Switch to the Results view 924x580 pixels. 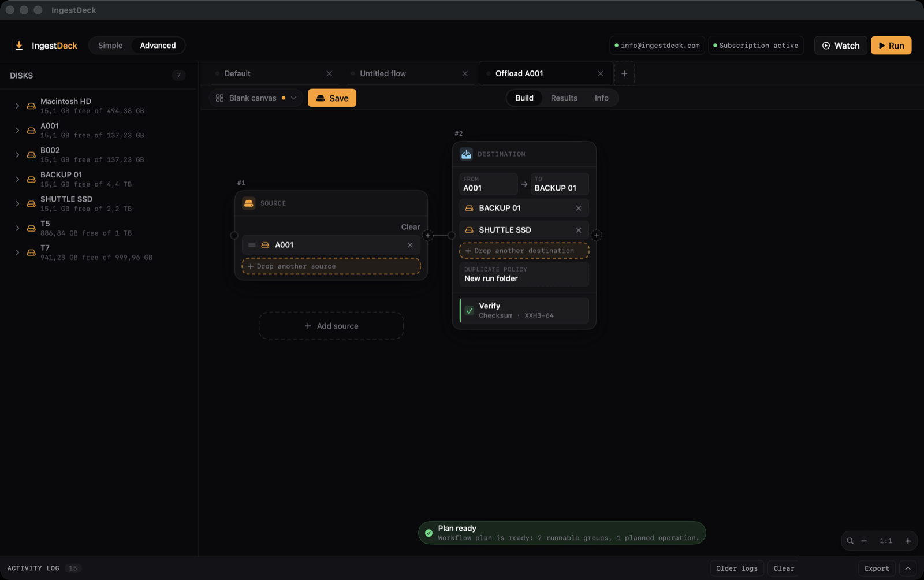pyautogui.click(x=564, y=98)
